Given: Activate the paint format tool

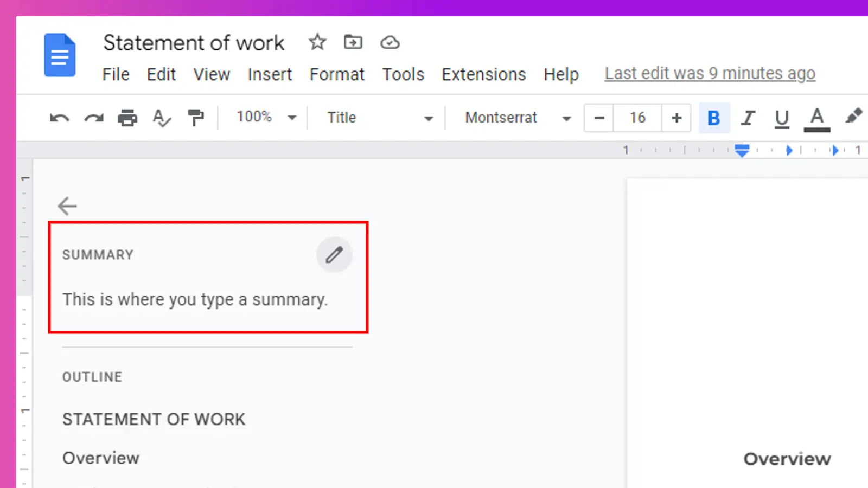Looking at the screenshot, I should point(195,118).
